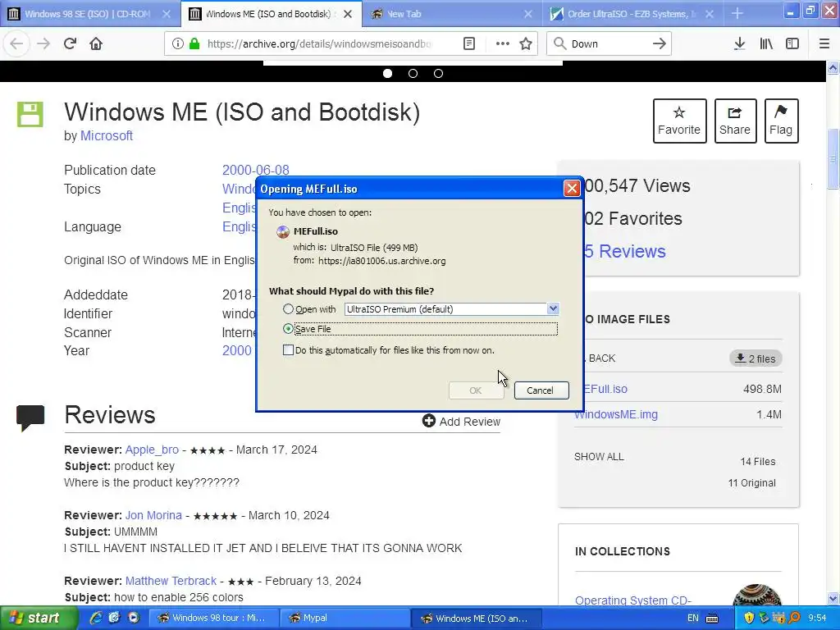Toggle the sidebar icon in toolbar
840x630 pixels.
[792, 44]
